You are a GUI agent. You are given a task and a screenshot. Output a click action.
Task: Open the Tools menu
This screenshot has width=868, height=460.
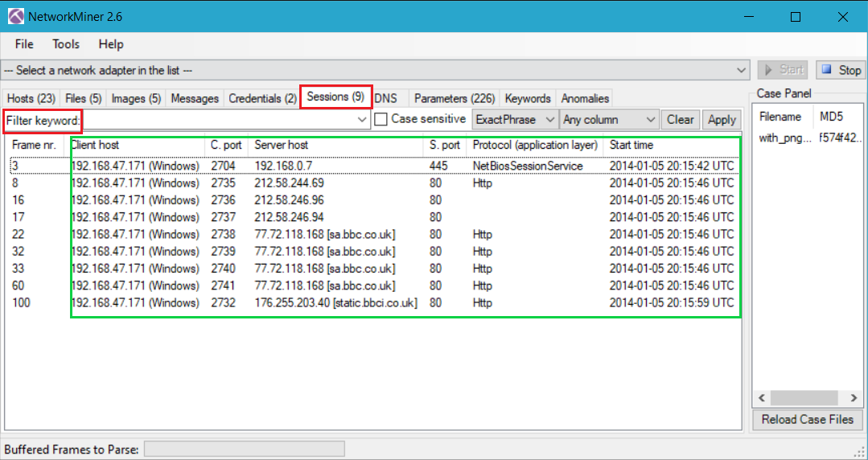66,44
